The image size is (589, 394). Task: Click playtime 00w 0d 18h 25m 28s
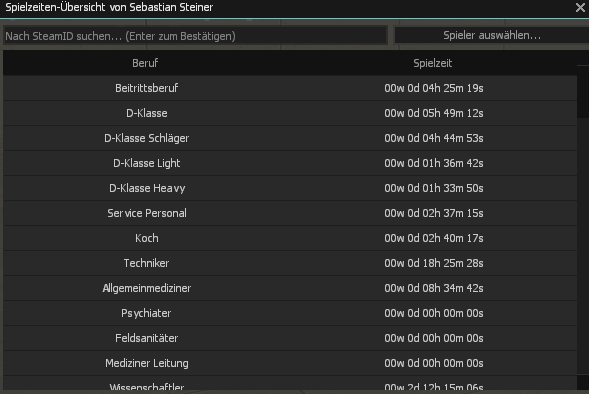pos(433,263)
